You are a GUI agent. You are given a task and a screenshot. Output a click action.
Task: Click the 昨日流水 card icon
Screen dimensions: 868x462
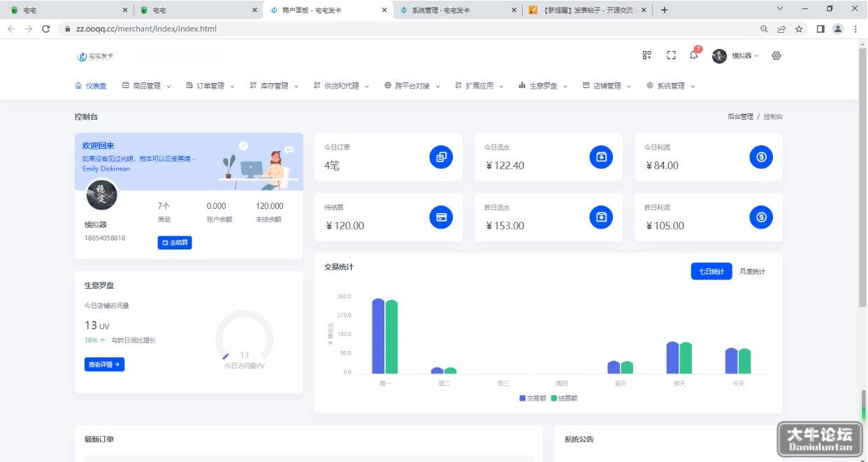(x=601, y=217)
